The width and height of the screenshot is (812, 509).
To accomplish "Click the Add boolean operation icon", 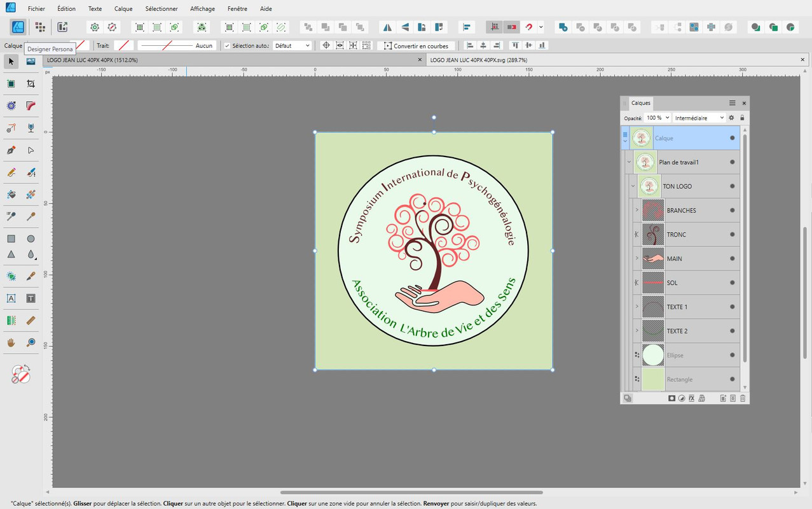I will coord(563,27).
